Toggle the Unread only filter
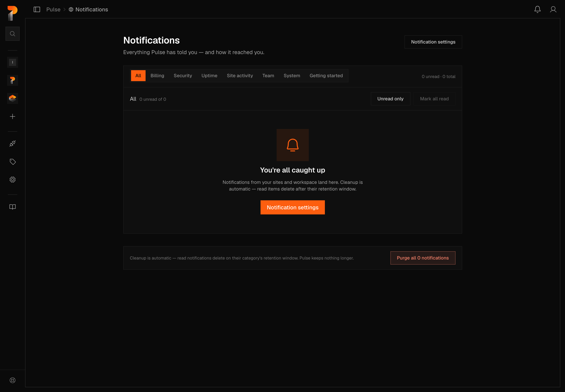 [x=390, y=99]
